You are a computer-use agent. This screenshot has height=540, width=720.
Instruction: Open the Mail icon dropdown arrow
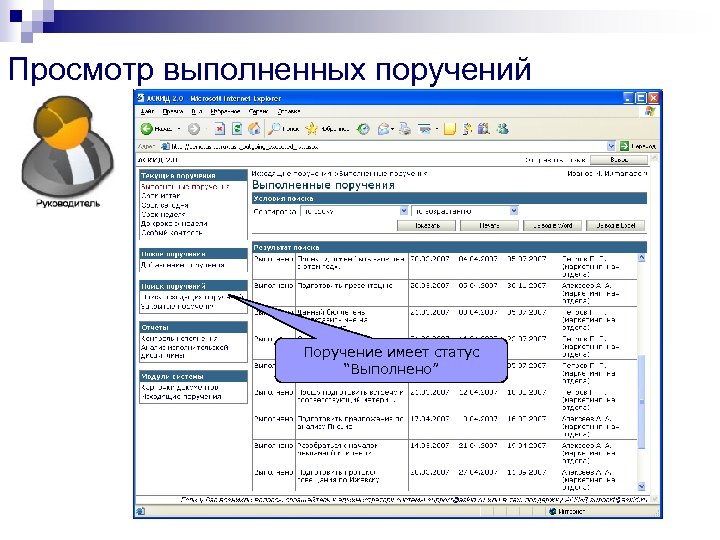[393, 129]
